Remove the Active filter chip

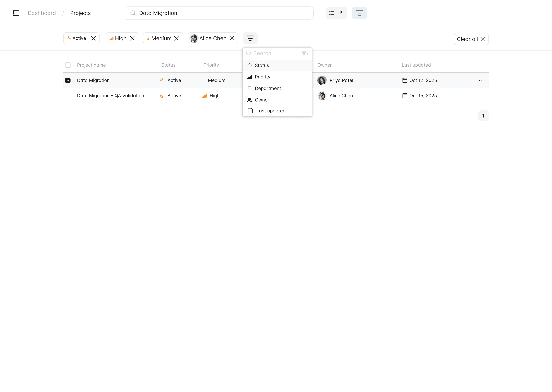[x=94, y=38]
